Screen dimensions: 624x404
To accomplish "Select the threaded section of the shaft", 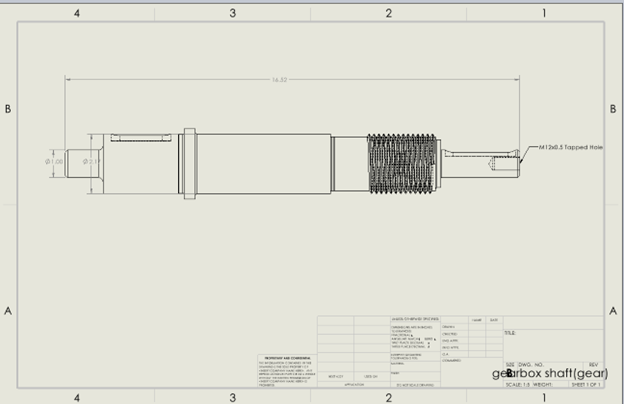I will point(402,164).
